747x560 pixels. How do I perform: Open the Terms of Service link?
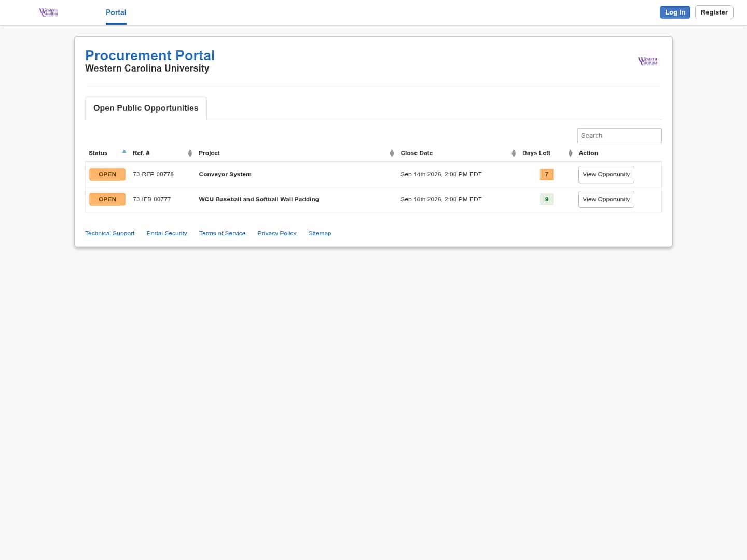pyautogui.click(x=223, y=234)
